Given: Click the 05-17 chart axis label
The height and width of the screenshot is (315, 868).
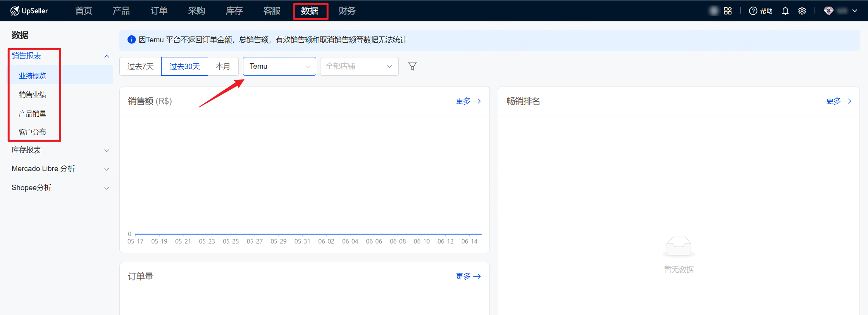Looking at the screenshot, I should tap(135, 241).
